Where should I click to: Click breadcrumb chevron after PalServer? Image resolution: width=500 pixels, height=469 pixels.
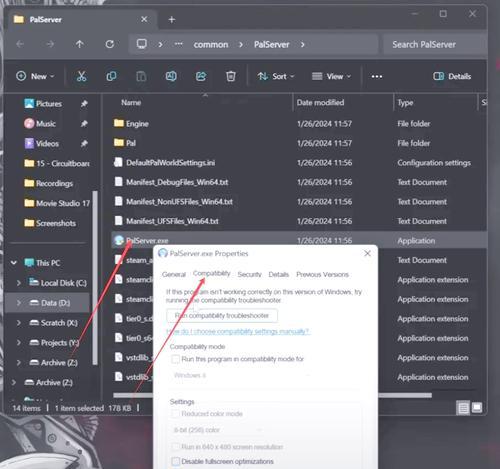coord(303,44)
